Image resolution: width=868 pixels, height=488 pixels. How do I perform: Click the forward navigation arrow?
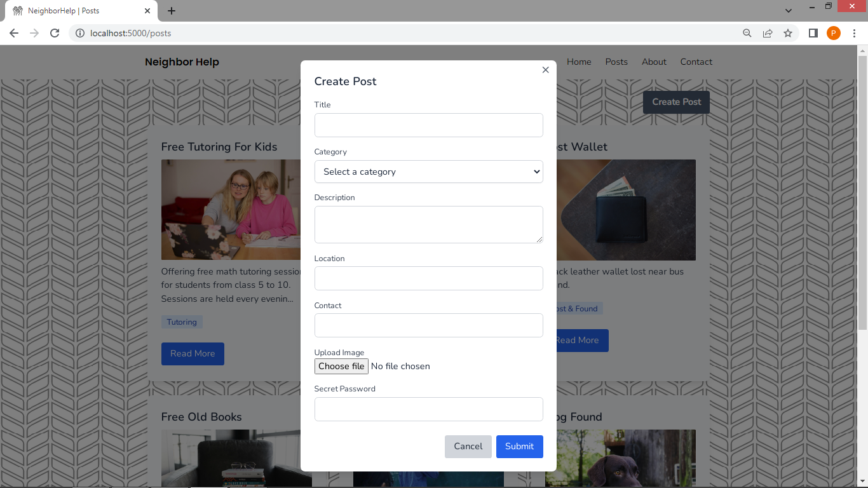tap(34, 33)
